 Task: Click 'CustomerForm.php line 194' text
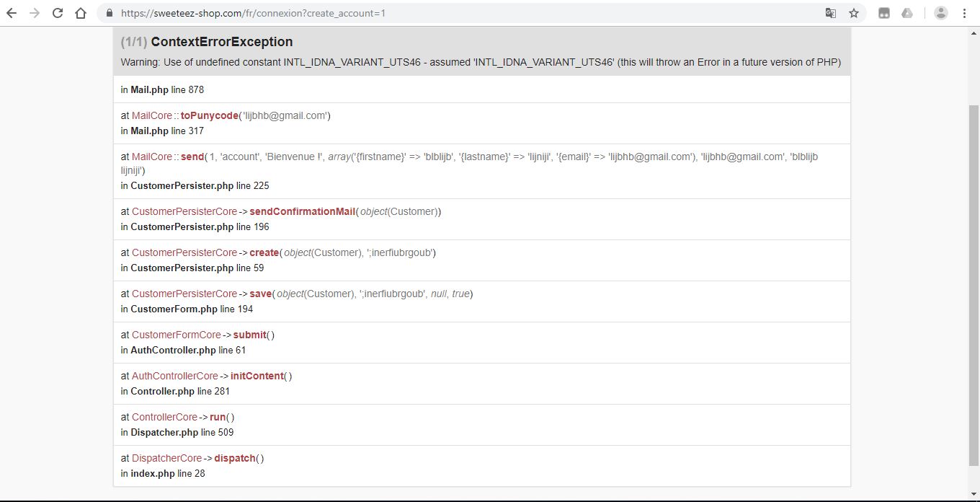pos(192,309)
